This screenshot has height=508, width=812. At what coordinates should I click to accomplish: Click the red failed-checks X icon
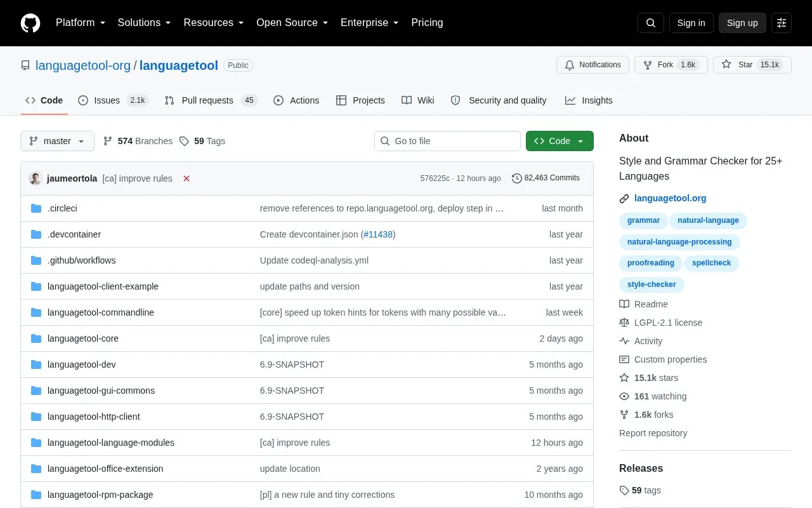pyautogui.click(x=187, y=178)
